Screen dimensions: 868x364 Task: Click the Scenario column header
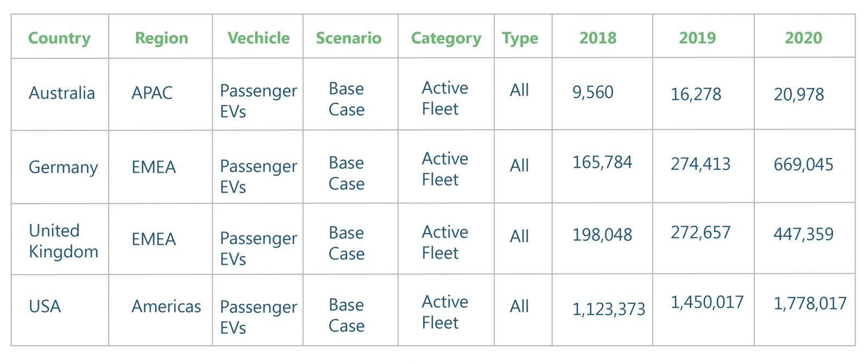(x=348, y=38)
